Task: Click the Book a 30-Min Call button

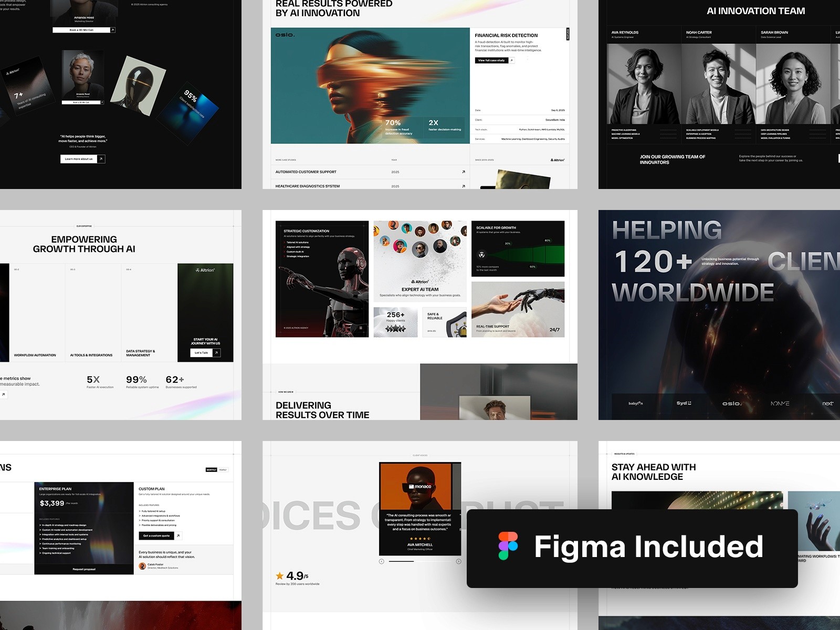Action: (81, 30)
